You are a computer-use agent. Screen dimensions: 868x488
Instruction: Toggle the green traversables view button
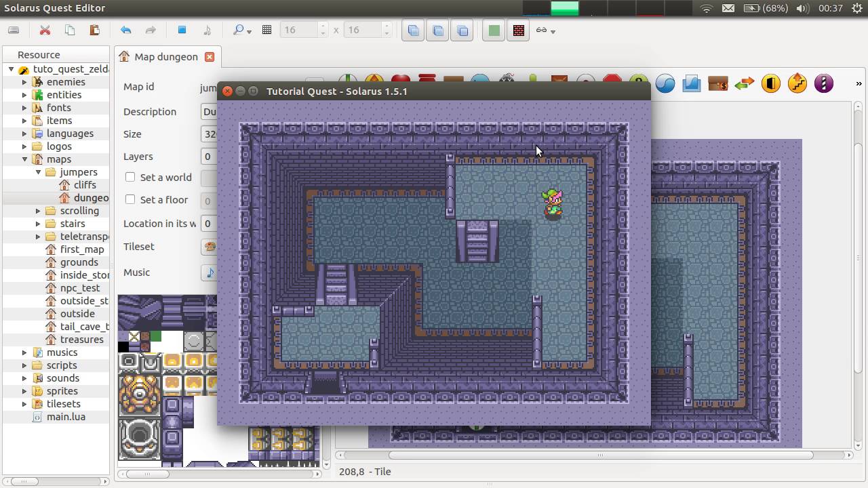[x=494, y=30]
